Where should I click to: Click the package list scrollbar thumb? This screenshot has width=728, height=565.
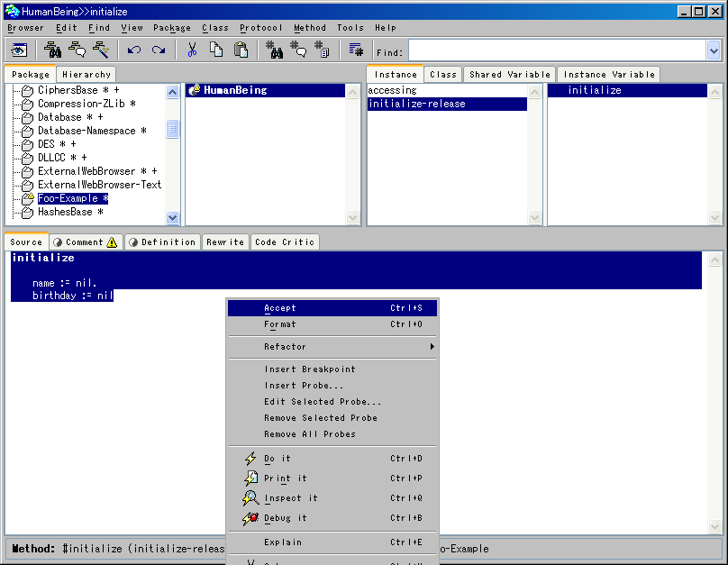[172, 129]
